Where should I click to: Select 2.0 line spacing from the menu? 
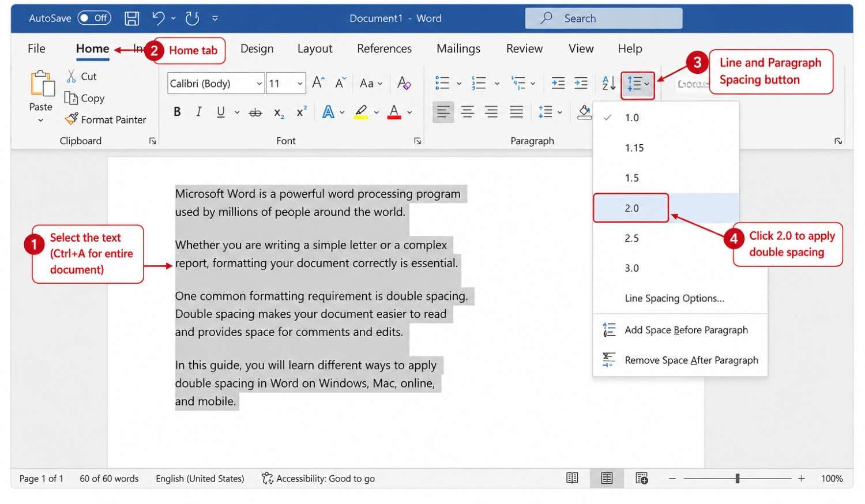click(x=666, y=208)
